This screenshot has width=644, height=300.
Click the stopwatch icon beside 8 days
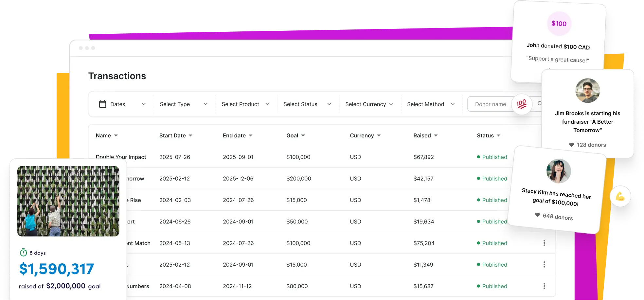click(24, 253)
